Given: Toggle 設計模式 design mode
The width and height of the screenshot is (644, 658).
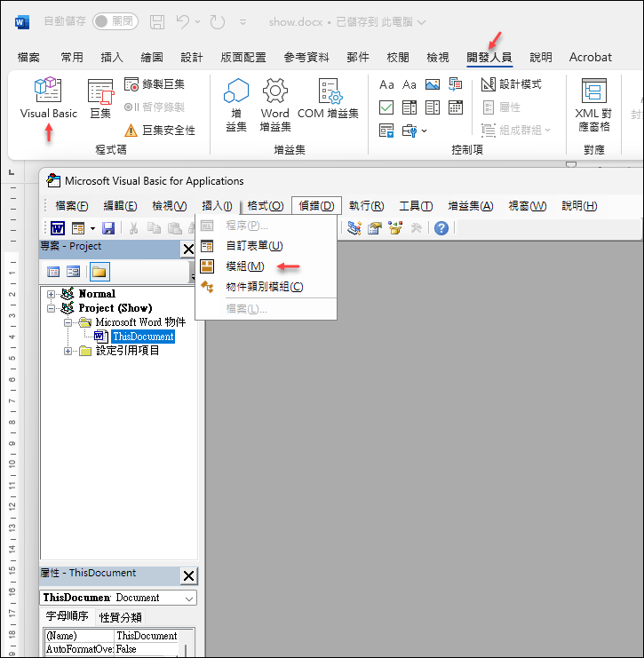Looking at the screenshot, I should (512, 84).
